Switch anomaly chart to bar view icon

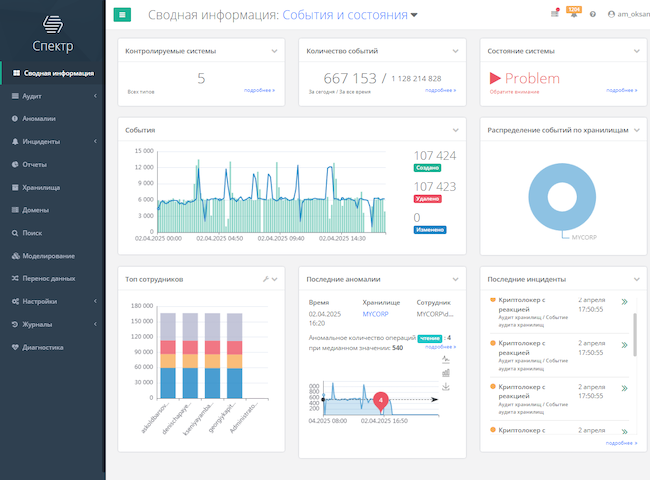[445, 373]
